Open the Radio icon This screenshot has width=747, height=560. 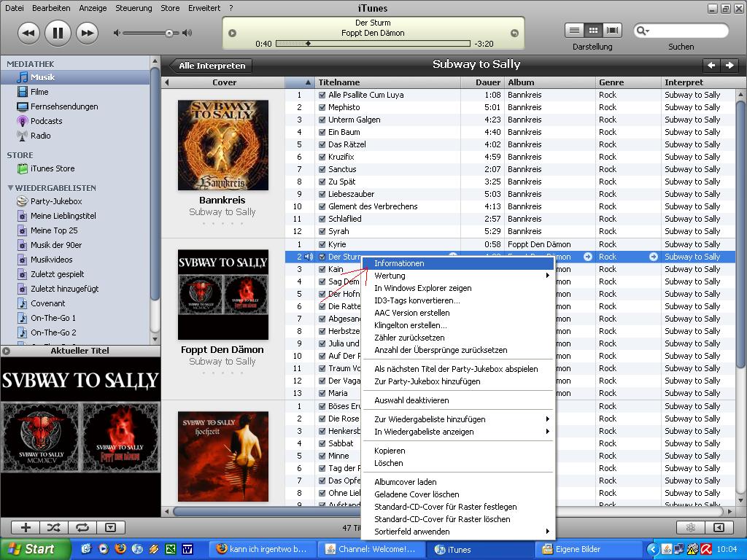pyautogui.click(x=22, y=136)
